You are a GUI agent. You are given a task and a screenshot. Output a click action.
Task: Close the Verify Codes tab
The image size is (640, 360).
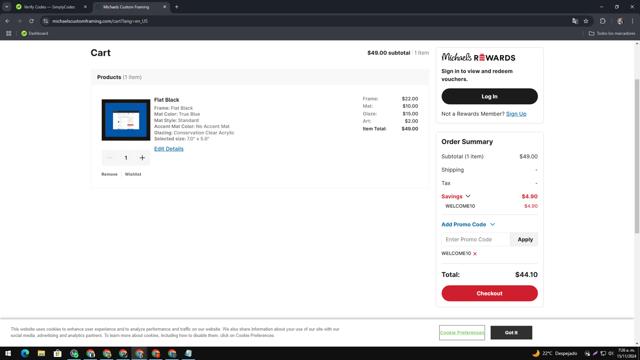pyautogui.click(x=85, y=7)
